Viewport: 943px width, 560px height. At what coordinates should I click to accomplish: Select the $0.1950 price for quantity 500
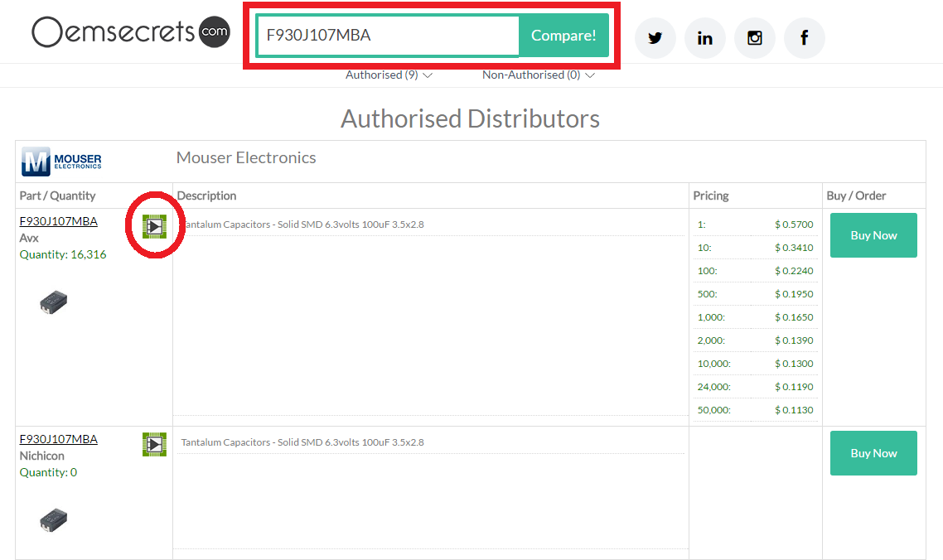click(794, 294)
